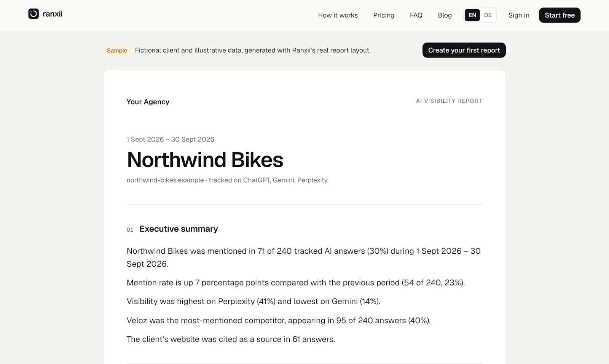
Task: Go to the Pricing page
Action: tap(384, 15)
